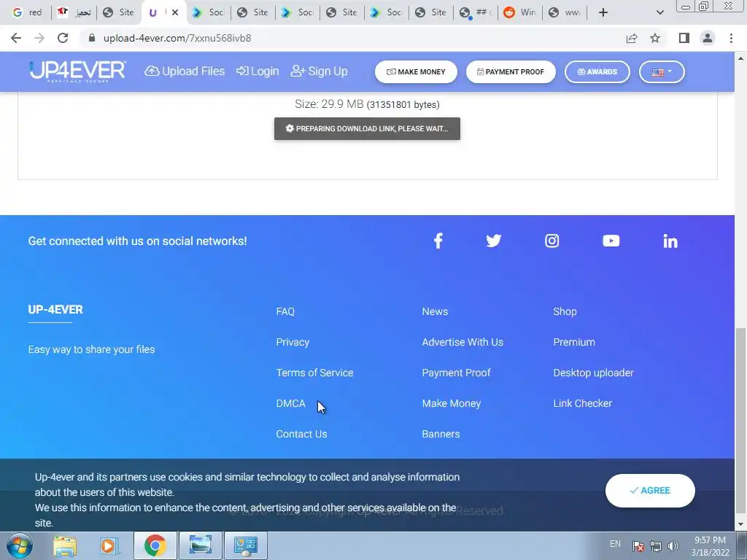Open the Twitter social icon

coord(494,241)
